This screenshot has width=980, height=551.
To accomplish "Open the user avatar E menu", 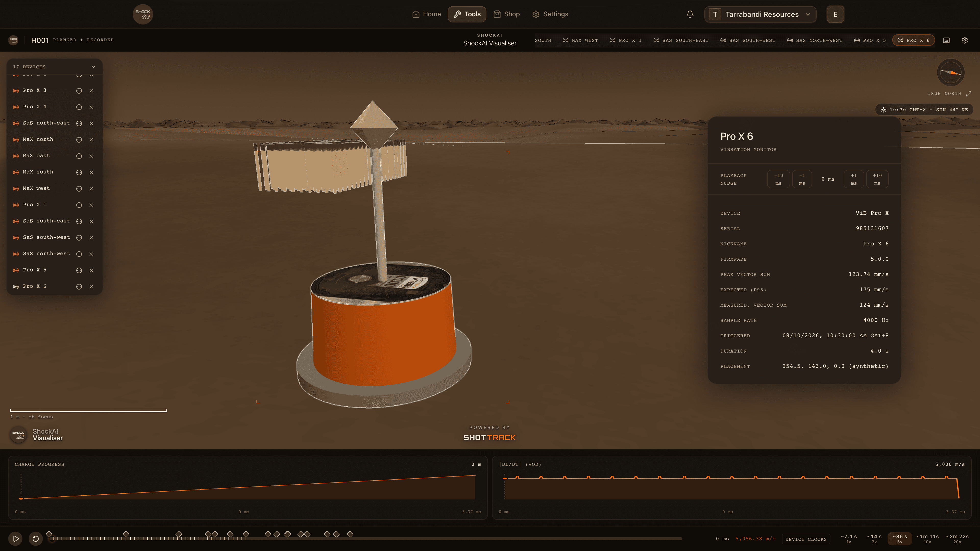I will (x=836, y=14).
